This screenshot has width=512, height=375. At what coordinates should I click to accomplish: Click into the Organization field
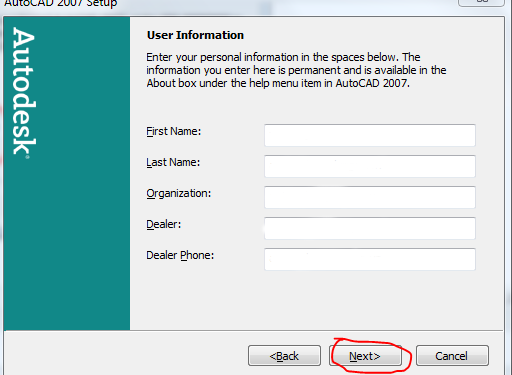[370, 197]
